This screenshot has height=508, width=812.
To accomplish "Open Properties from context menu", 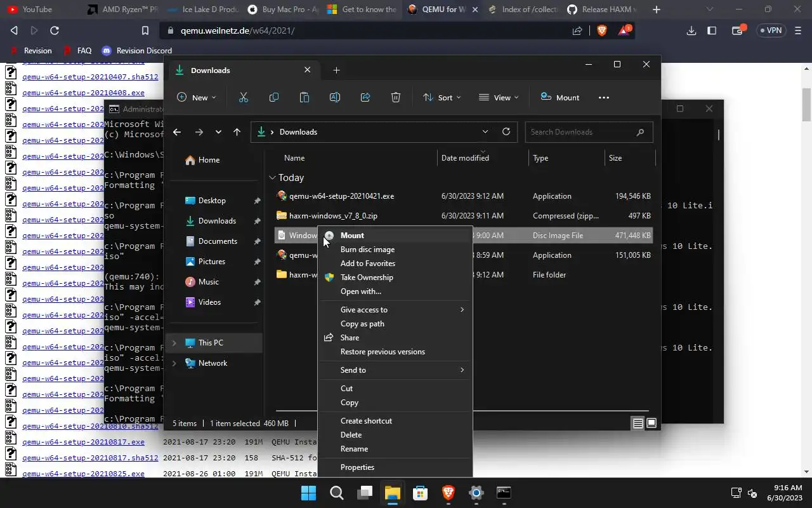I will point(395,467).
